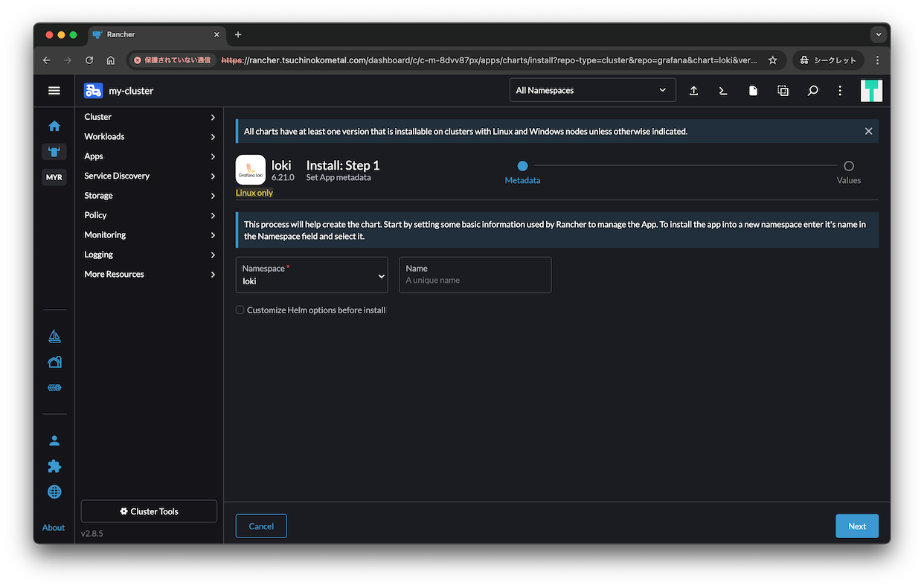Close the Rancher browser tab
Screen dimensions: 924x588
pos(217,34)
